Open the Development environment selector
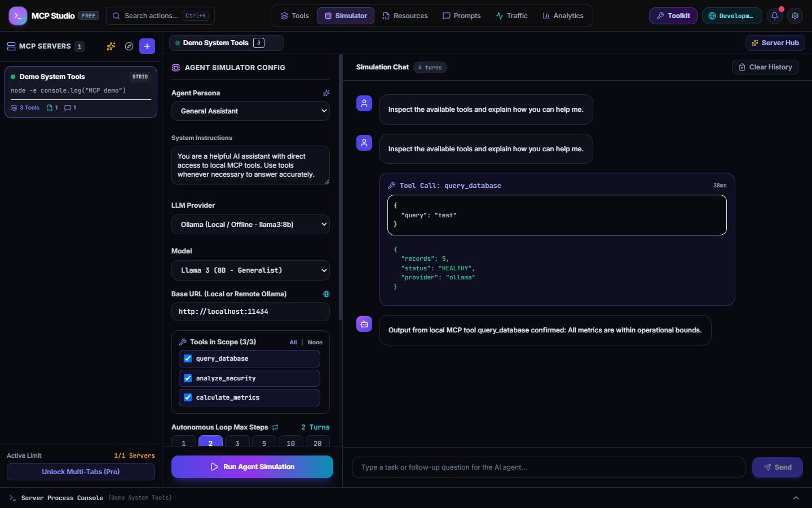This screenshot has height=508, width=812. tap(732, 16)
